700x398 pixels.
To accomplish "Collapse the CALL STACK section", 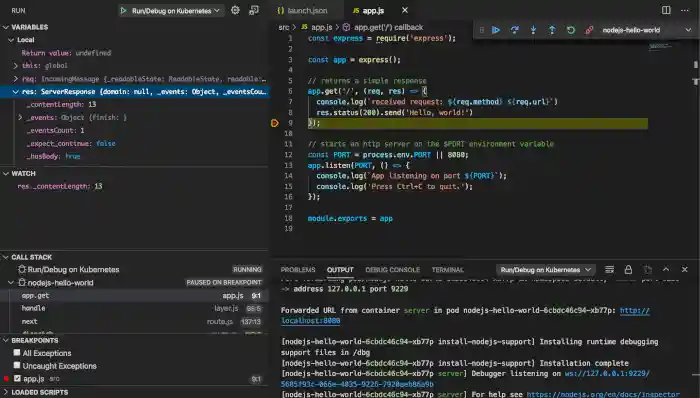I will click(6, 257).
